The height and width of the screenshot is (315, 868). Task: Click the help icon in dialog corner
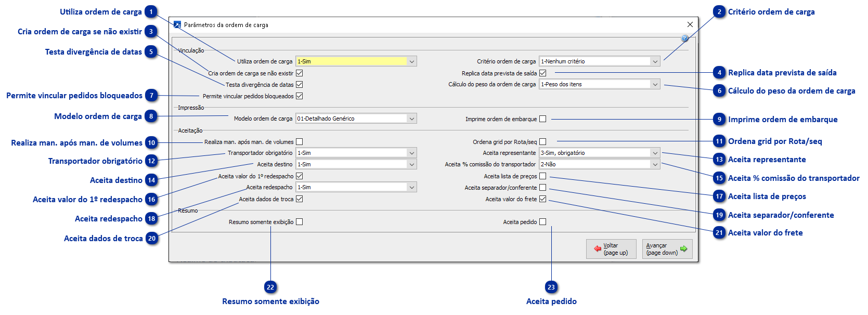pyautogui.click(x=684, y=38)
